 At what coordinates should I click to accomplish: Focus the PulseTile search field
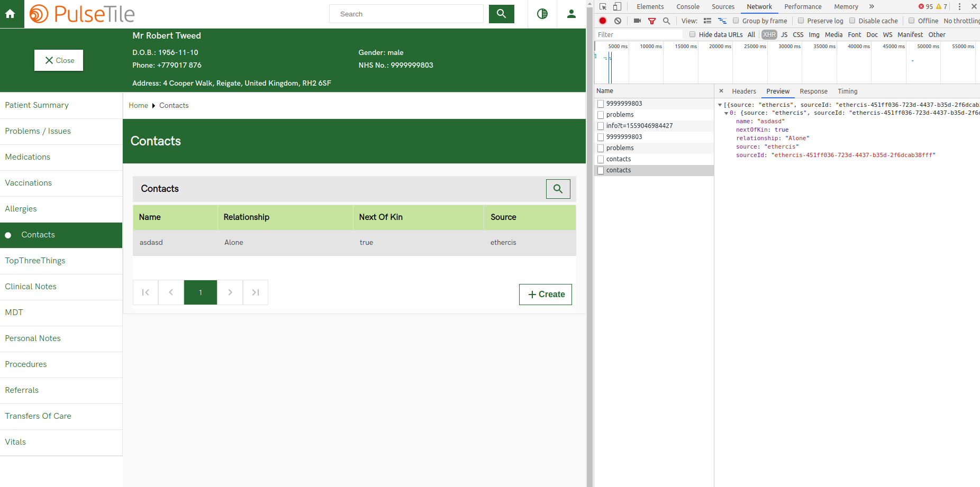[406, 14]
